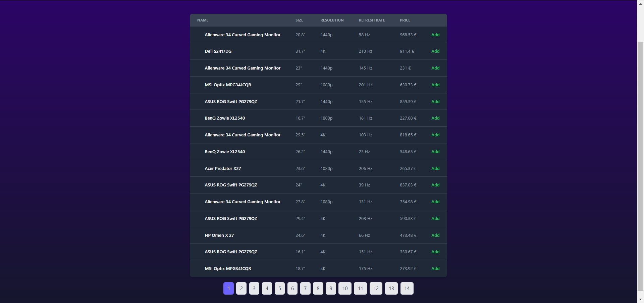644x303 pixels.
Task: Go to page 10
Action: (345, 288)
